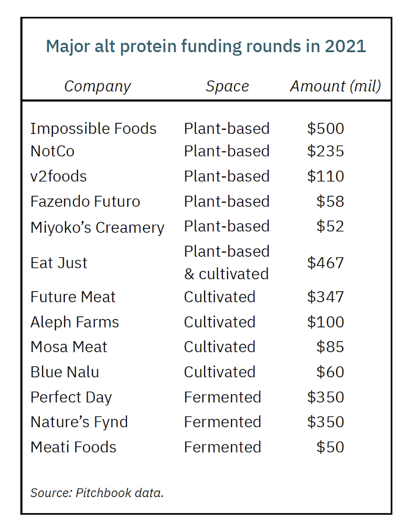
Task: Select the $467 amount for Eat Just
Action: 325,263
